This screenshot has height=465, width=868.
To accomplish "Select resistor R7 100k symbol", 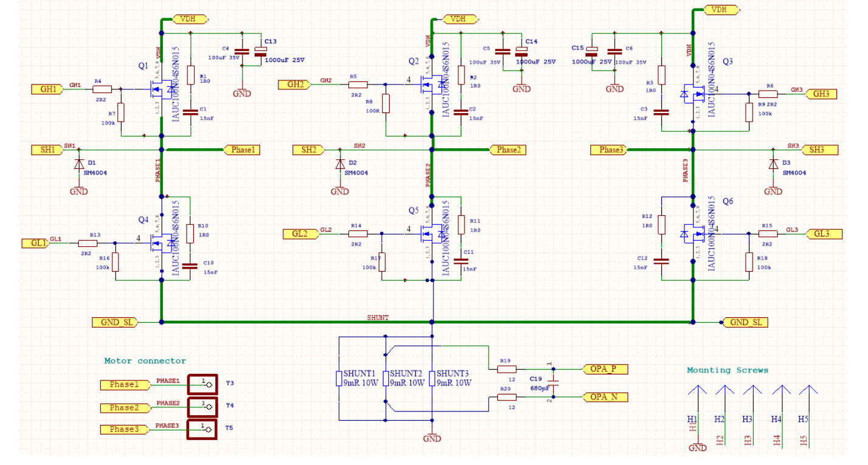I will pyautogui.click(x=120, y=113).
